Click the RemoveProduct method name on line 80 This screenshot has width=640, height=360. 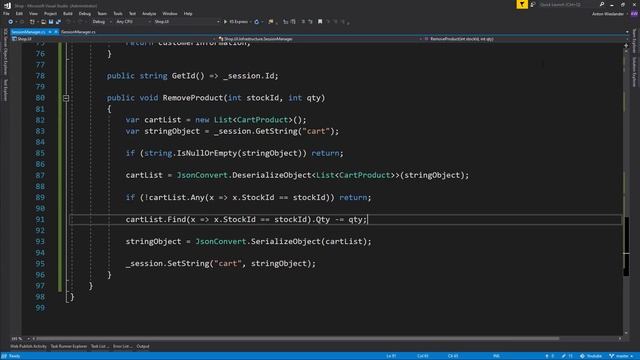coord(193,98)
